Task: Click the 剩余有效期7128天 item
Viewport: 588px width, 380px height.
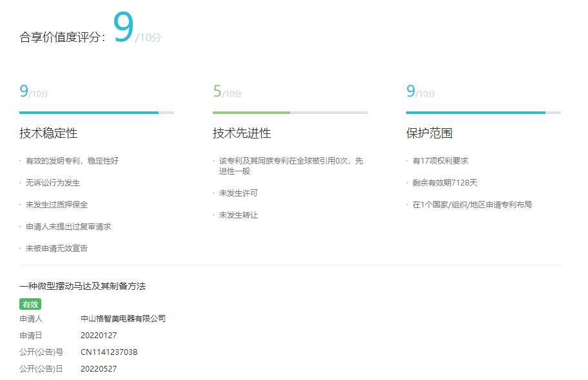Action: 445,183
